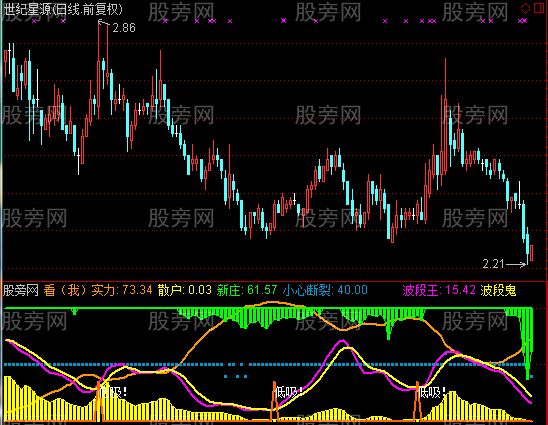Click the red split-rectangle window icon
The width and height of the screenshot is (548, 425).
(539, 8)
